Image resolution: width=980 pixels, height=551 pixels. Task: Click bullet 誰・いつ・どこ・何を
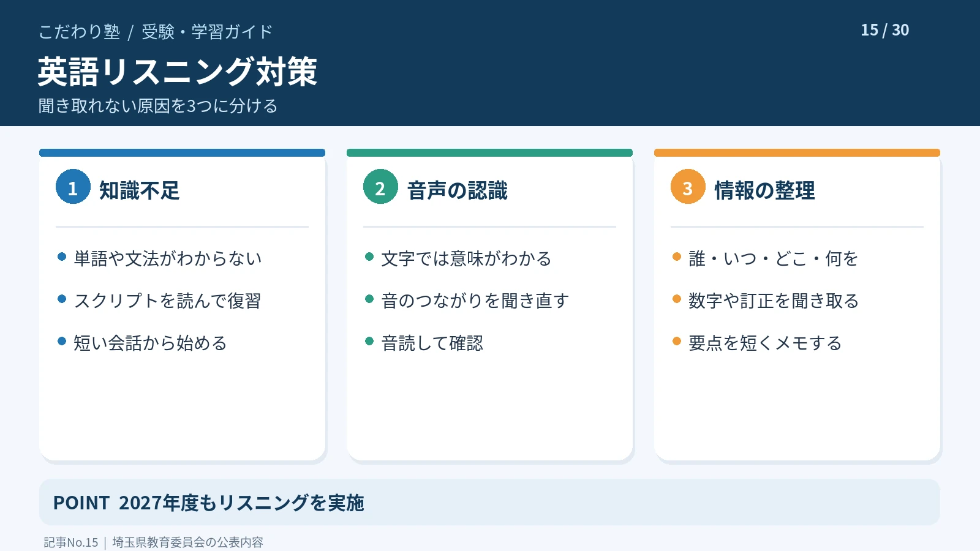[x=773, y=259]
